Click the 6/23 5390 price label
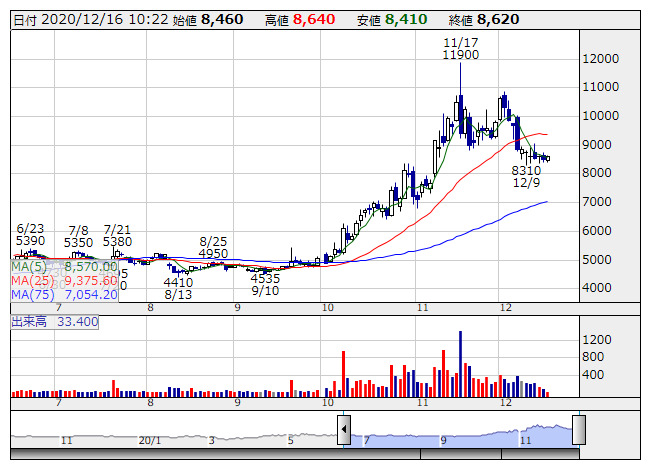This screenshot has height=470, width=653. coord(30,234)
